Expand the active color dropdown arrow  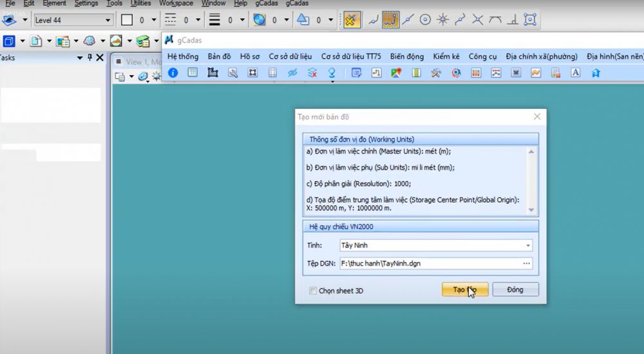[x=154, y=20]
